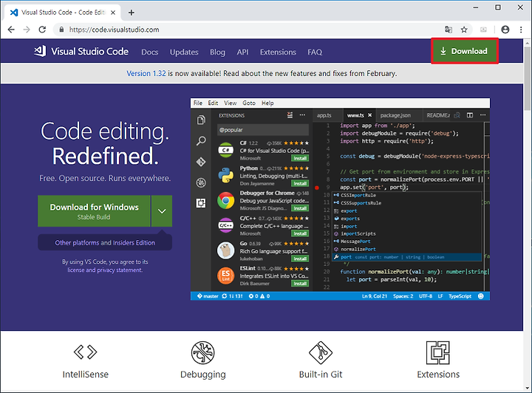Image resolution: width=532 pixels, height=393 pixels.
Task: Click the site lock icon in address bar
Action: tap(61, 30)
